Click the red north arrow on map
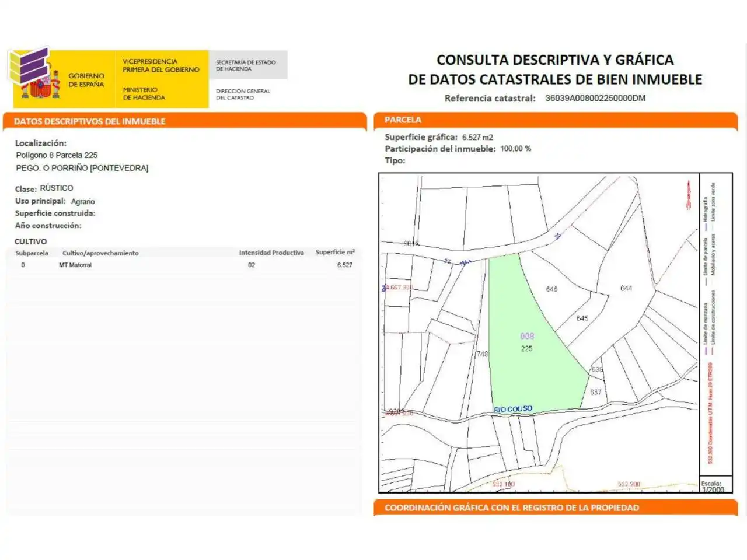Image resolution: width=747 pixels, height=560 pixels. coord(689,195)
